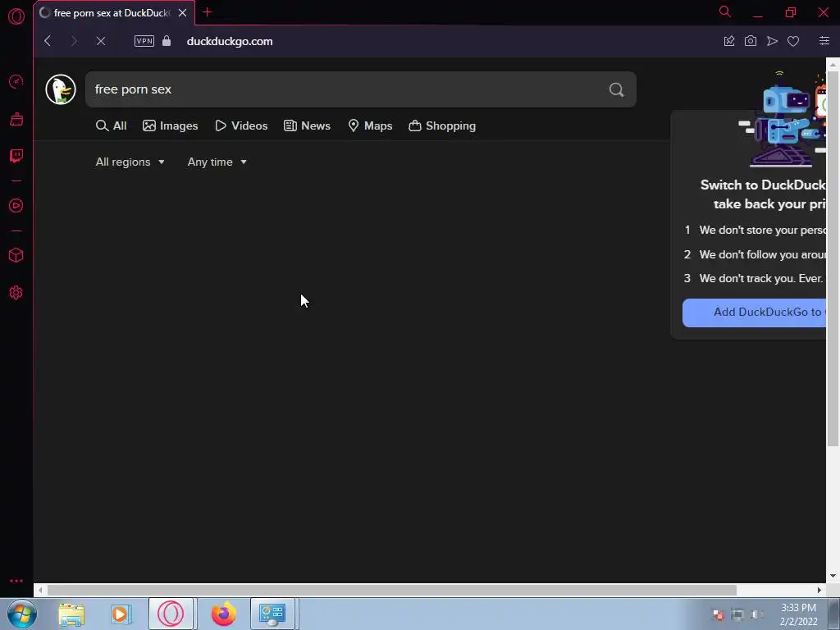The image size is (840, 630).
Task: Open the volume icon in system tray
Action: (756, 615)
